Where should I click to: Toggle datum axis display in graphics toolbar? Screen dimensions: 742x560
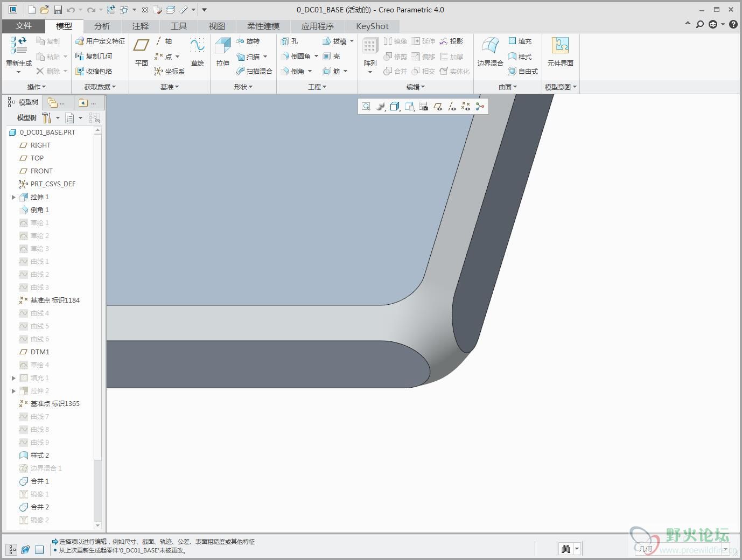click(452, 107)
